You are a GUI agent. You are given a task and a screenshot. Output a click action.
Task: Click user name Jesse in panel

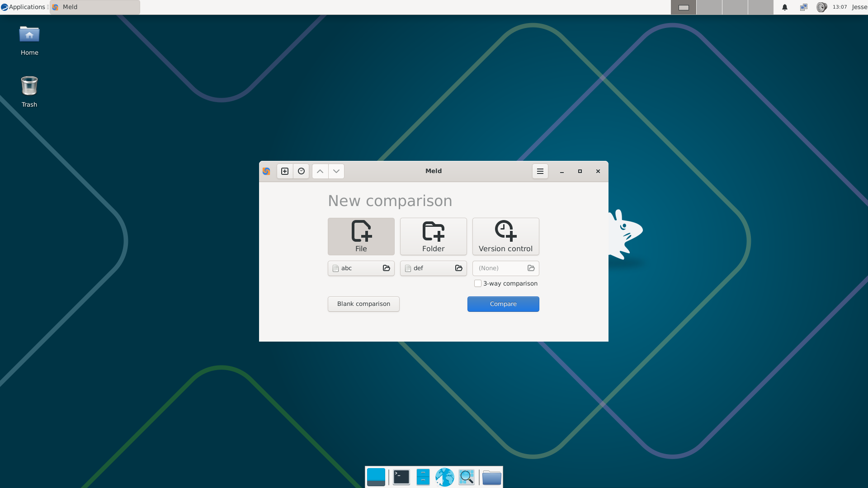coord(859,7)
